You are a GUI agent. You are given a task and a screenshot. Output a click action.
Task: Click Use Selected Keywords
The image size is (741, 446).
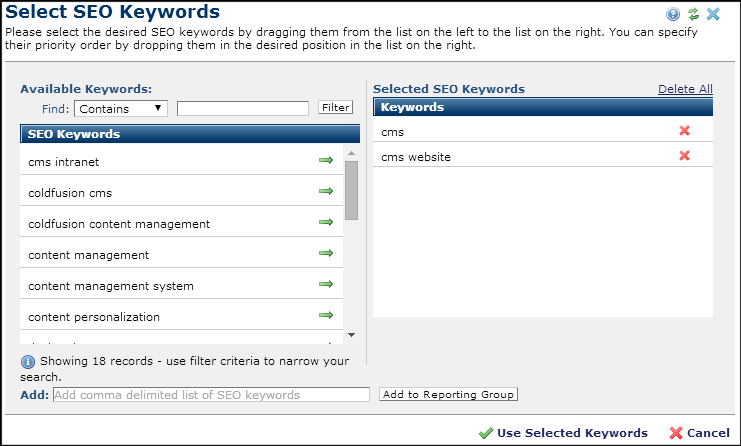[563, 433]
